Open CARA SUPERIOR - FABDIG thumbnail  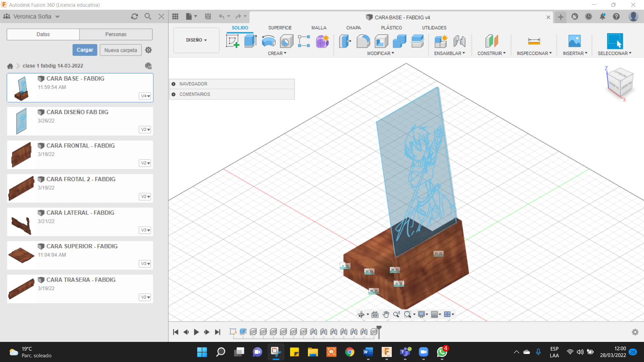click(x=21, y=255)
